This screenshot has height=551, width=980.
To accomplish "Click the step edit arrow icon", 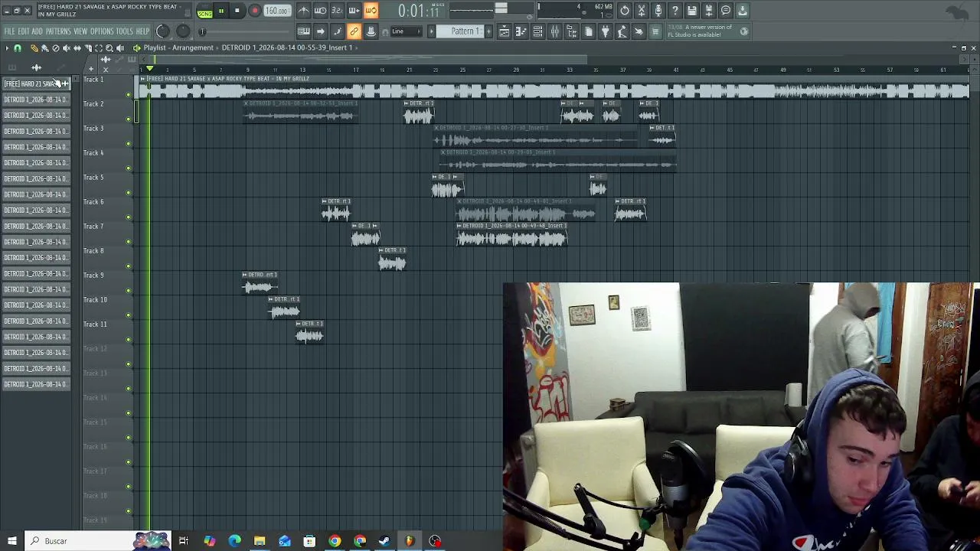I will [x=321, y=31].
